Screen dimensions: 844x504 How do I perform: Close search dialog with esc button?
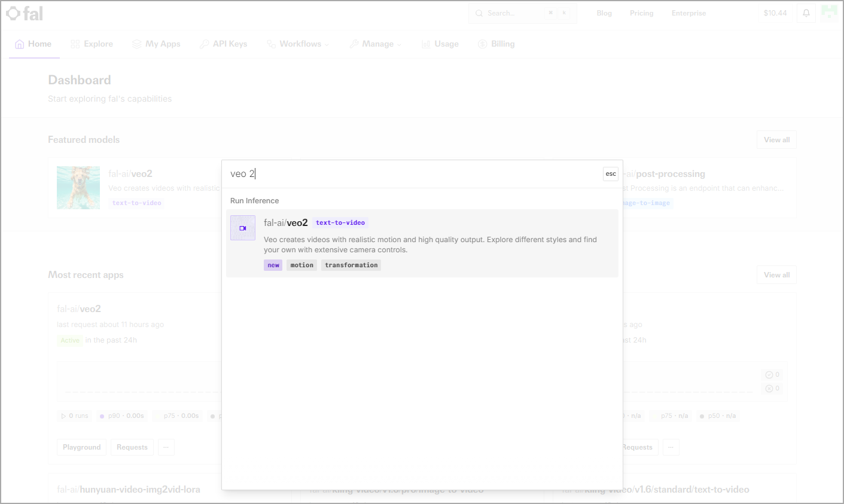pos(611,174)
